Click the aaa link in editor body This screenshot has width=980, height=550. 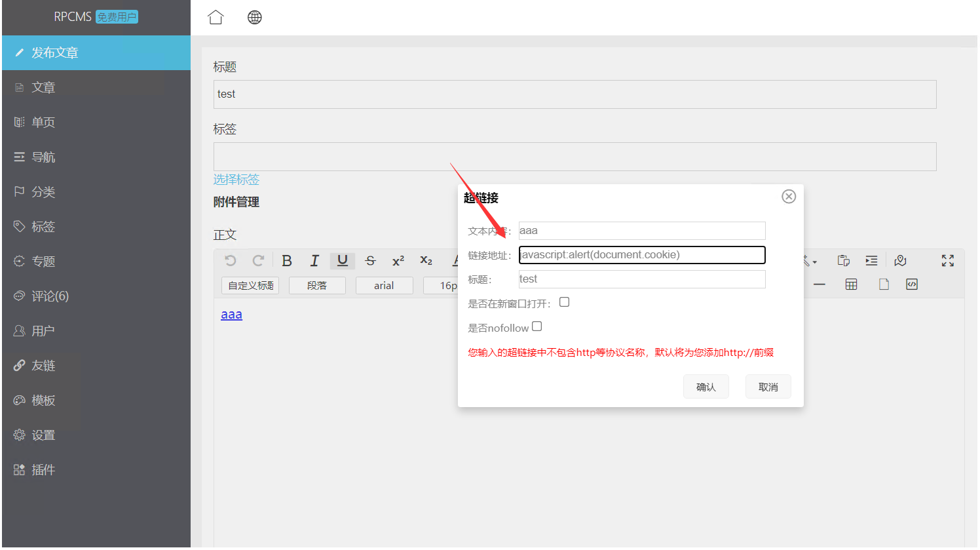tap(231, 315)
